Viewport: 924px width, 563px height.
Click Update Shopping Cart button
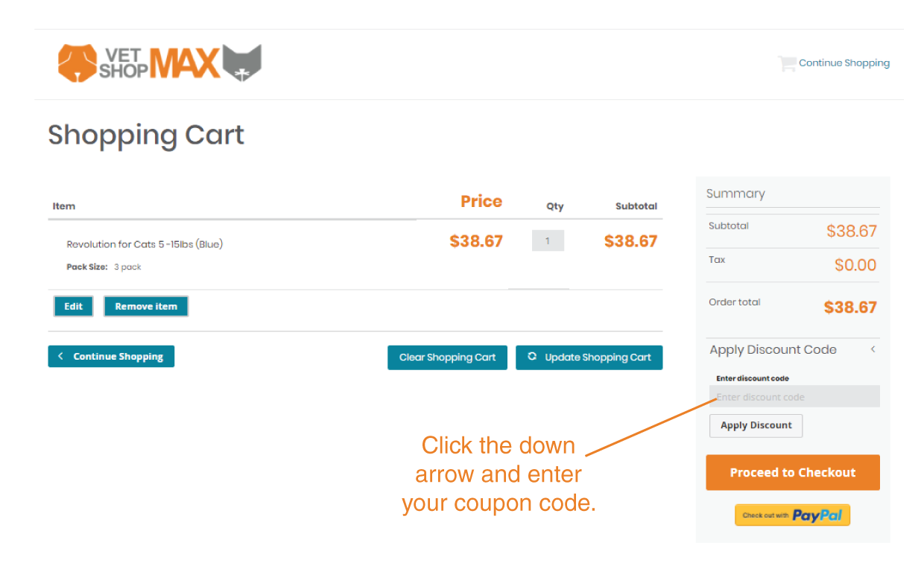589,357
